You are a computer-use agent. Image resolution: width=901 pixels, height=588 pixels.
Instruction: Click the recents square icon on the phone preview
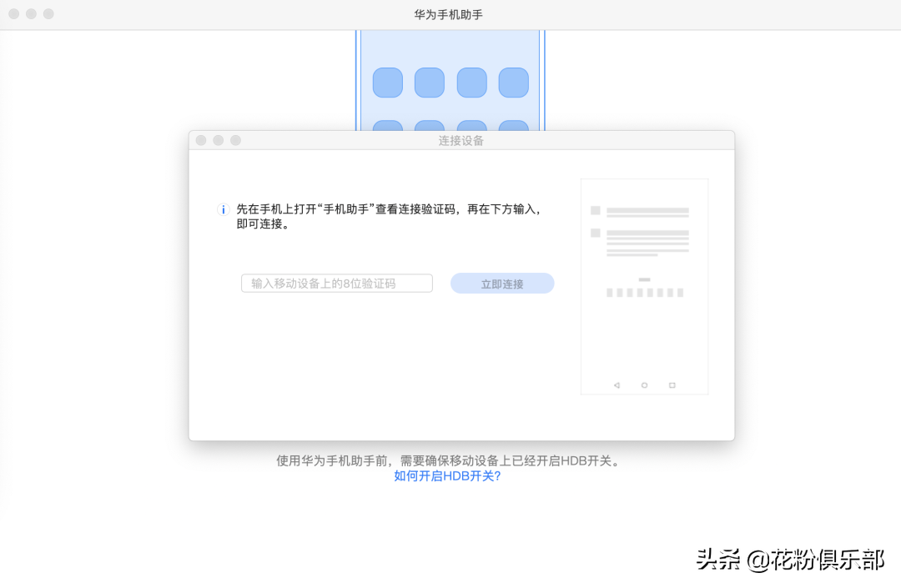pos(671,384)
